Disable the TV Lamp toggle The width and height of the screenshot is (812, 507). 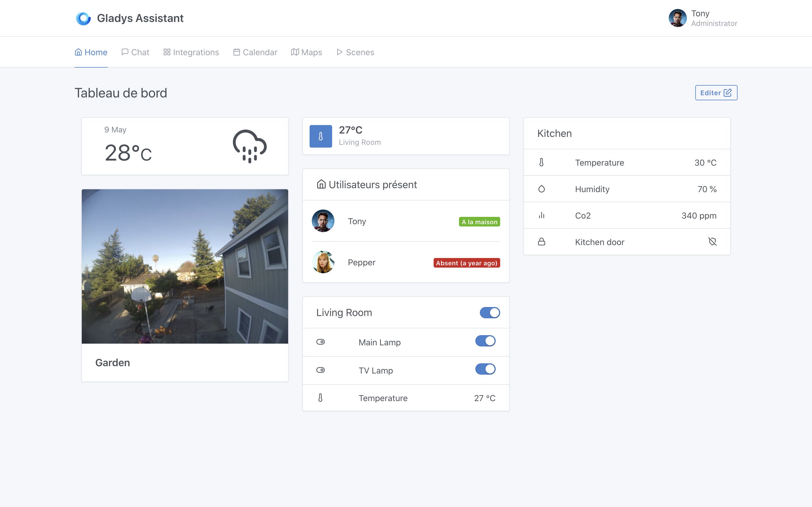point(485,370)
